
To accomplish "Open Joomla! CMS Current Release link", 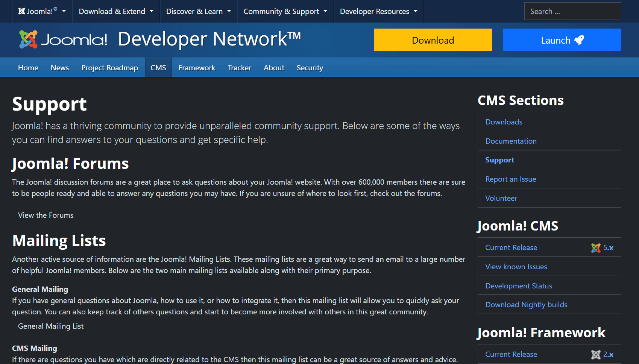I will [x=511, y=247].
